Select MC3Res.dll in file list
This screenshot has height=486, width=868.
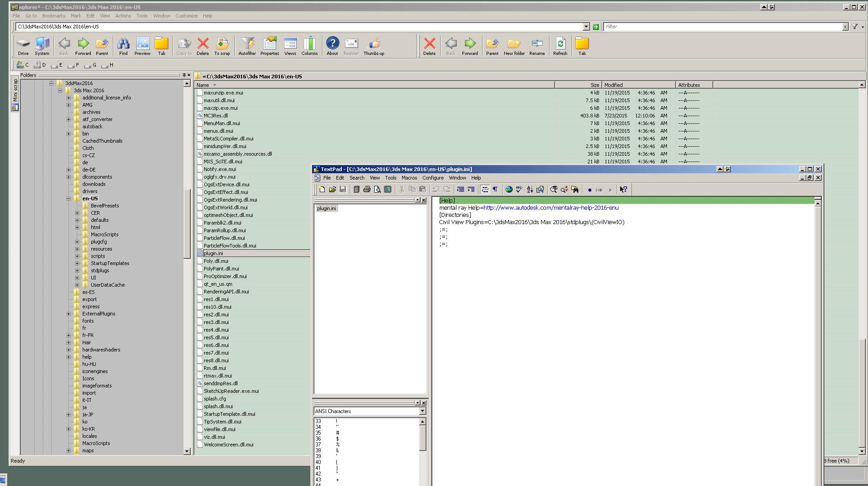pos(216,116)
